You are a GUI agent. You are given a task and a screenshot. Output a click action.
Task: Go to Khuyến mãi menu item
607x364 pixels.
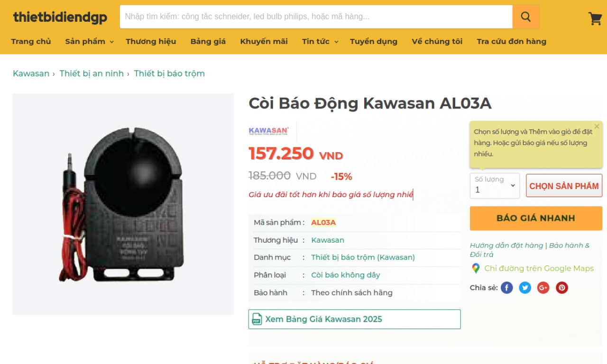(264, 42)
